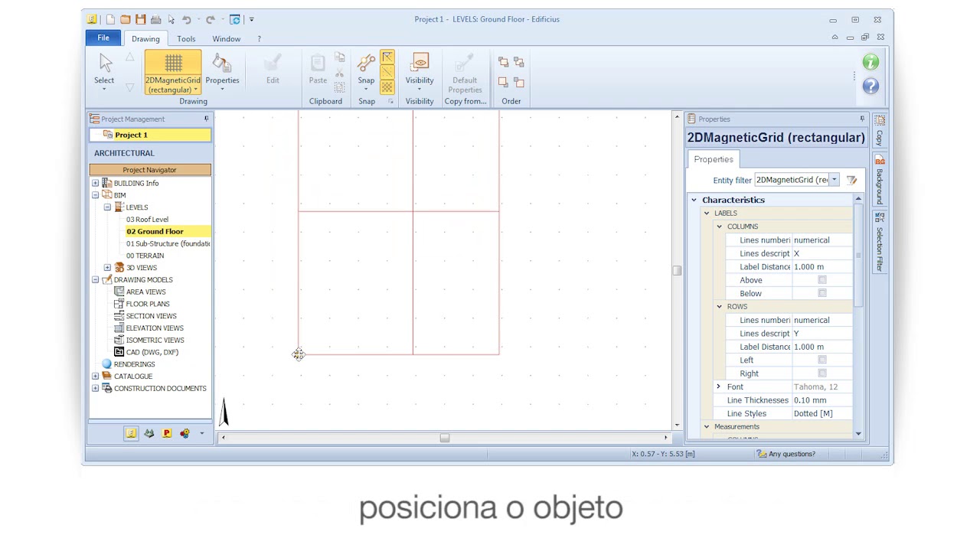Click the Open folder icon

point(125,19)
